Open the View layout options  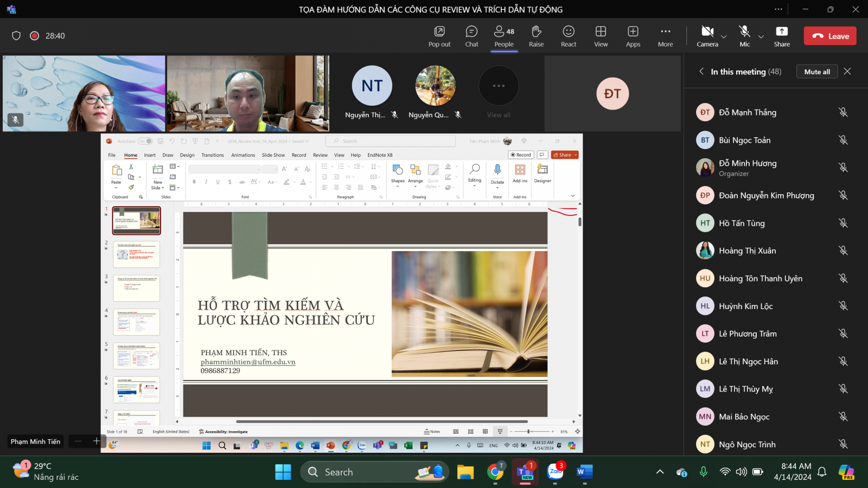[601, 36]
